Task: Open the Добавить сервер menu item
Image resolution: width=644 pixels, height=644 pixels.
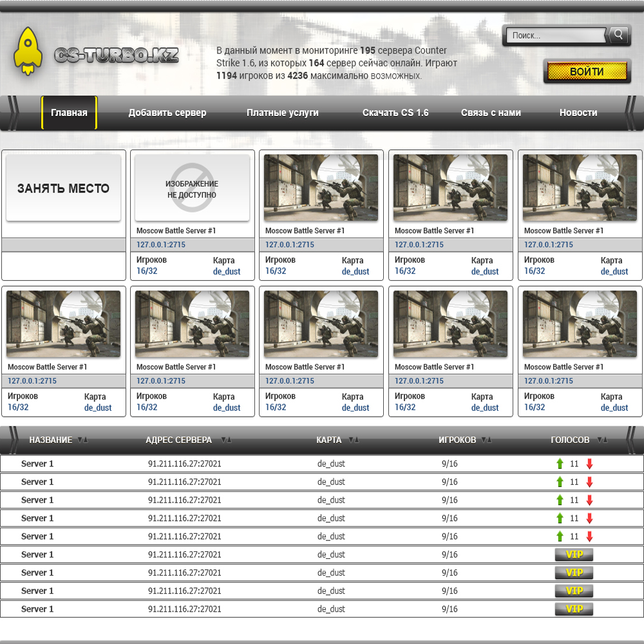Action: click(x=167, y=113)
